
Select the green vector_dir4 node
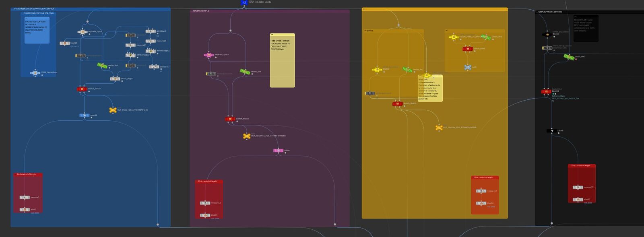(102, 65)
